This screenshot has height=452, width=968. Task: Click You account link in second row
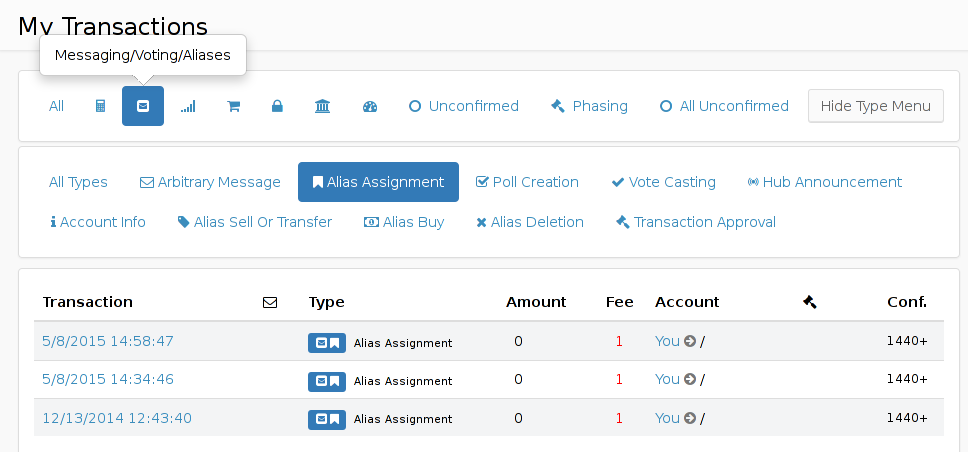[667, 379]
